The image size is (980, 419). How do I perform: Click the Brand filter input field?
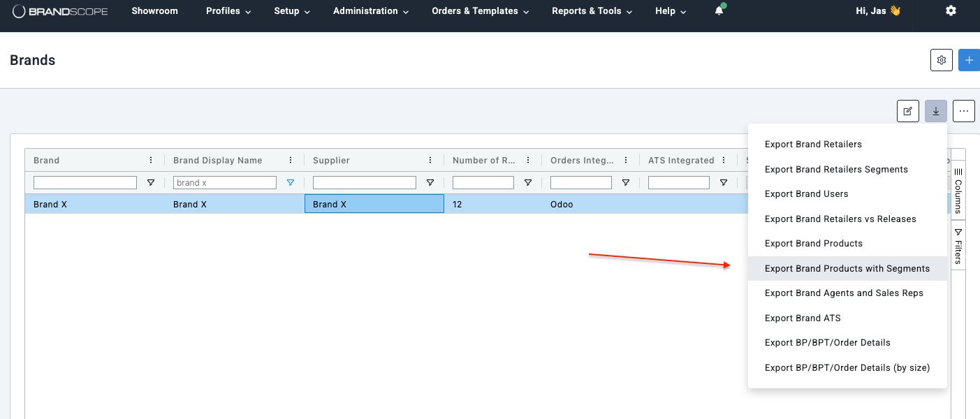coord(85,183)
